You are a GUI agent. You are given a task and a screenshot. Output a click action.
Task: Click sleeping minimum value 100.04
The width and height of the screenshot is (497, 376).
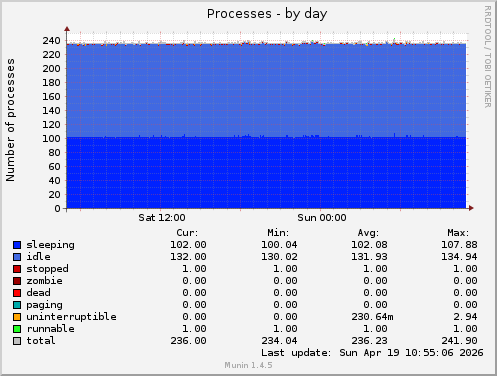[279, 245]
